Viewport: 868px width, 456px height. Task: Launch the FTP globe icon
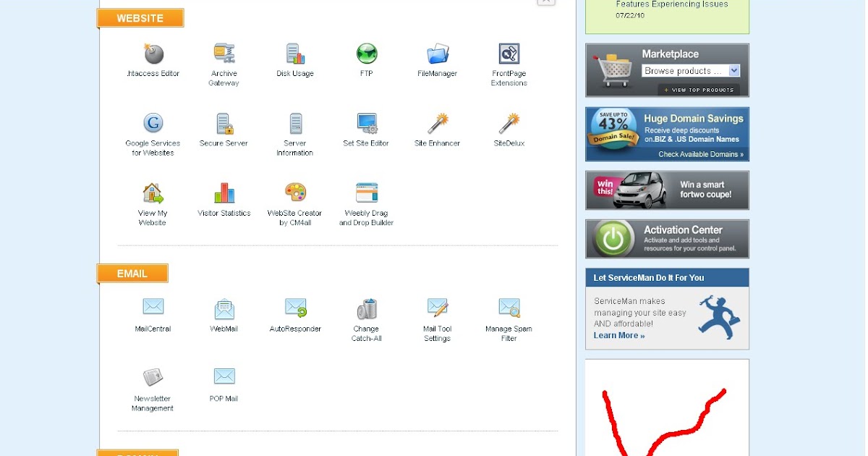click(x=367, y=54)
